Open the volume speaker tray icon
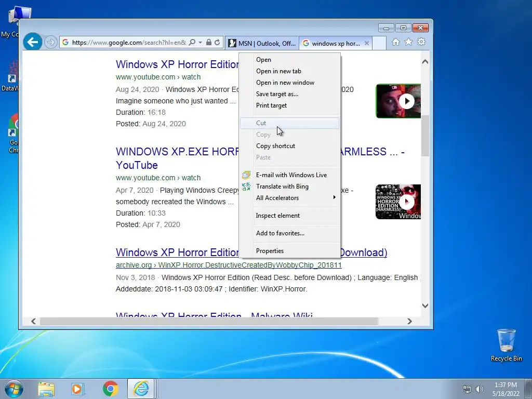532x399 pixels. (x=479, y=389)
